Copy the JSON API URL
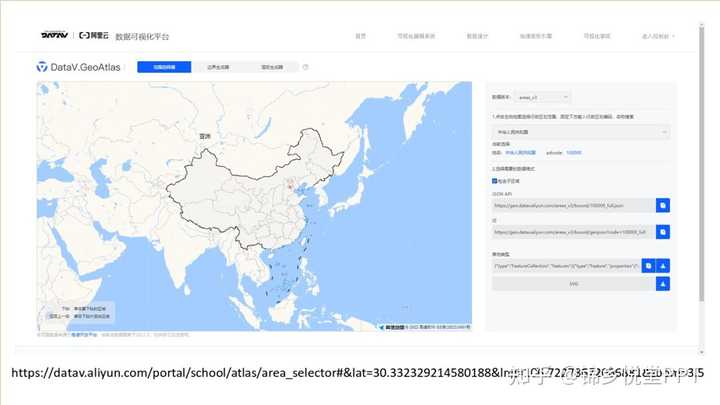Viewport: 720px width, 405px height. click(663, 206)
